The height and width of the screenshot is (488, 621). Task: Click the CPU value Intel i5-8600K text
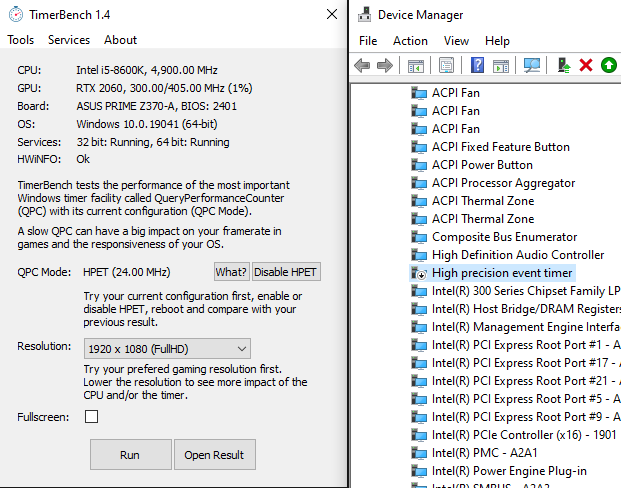[147, 70]
